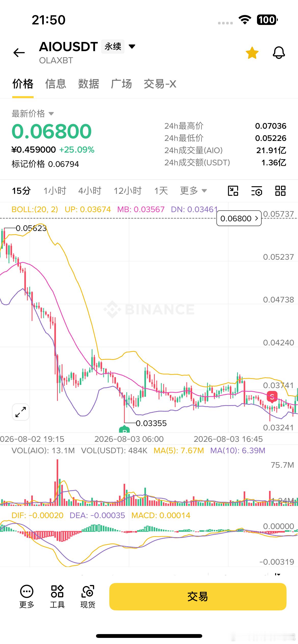
Task: Tap the +25.09% change percentage
Action: pyautogui.click(x=77, y=150)
